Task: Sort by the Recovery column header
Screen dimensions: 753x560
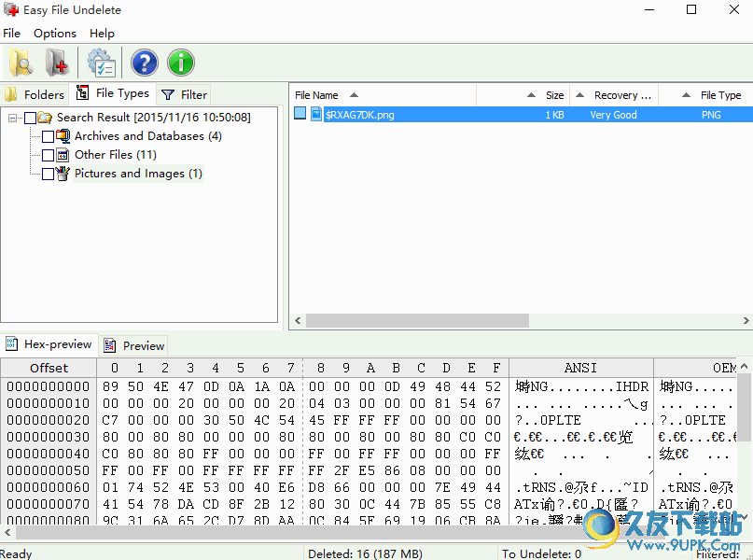Action: click(614, 95)
